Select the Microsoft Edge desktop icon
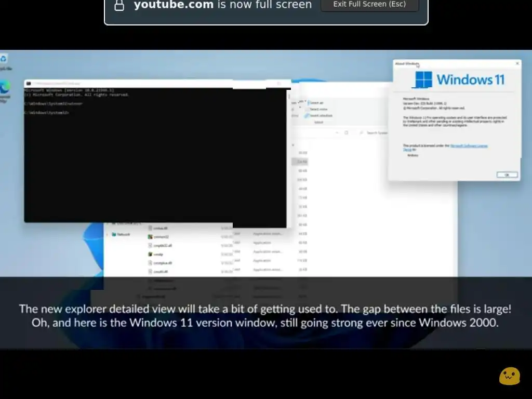The height and width of the screenshot is (399, 532). point(5,91)
